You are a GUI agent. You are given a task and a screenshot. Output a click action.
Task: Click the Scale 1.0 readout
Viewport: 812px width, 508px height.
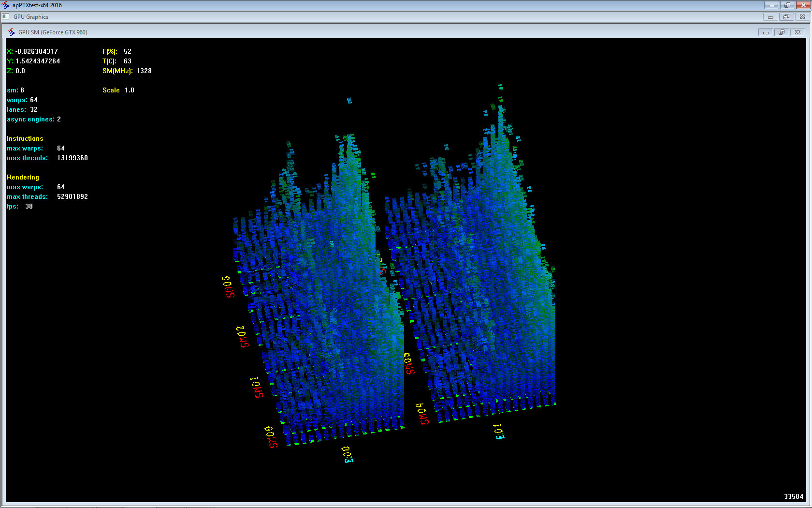tap(118, 90)
